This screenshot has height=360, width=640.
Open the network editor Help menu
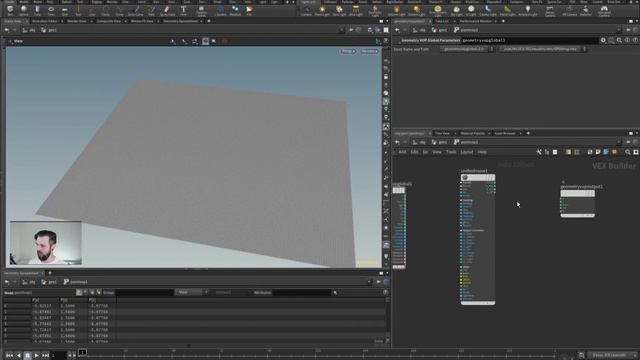(482, 152)
